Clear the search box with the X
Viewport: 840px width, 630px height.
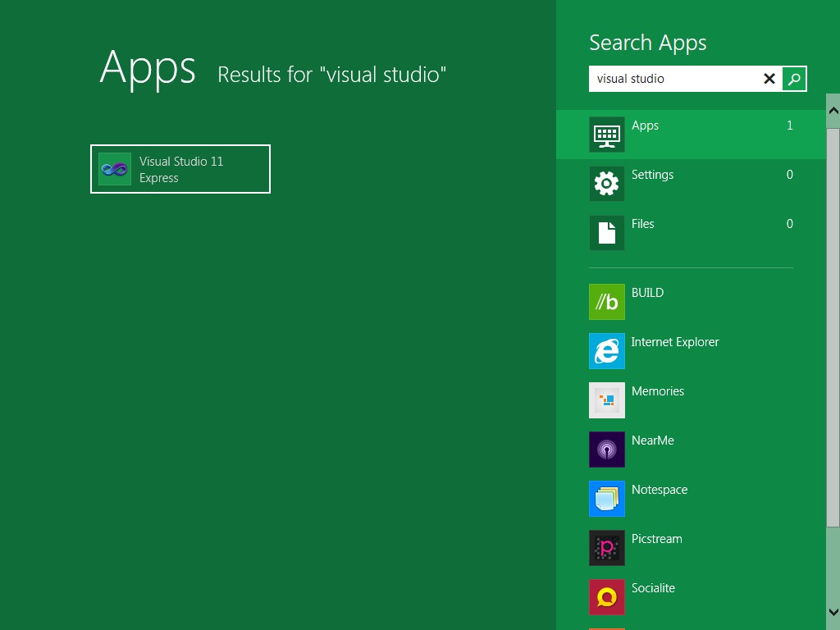coord(769,79)
